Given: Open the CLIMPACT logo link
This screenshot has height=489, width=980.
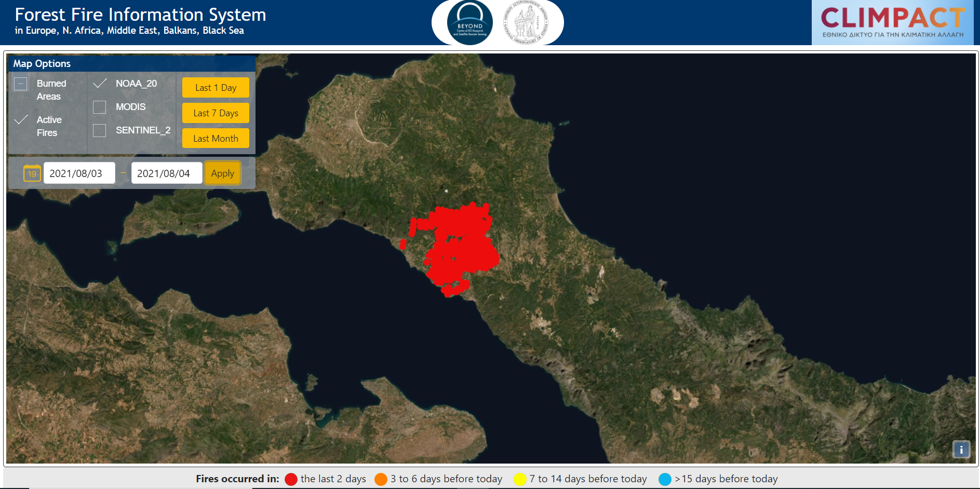Looking at the screenshot, I should coord(892,22).
